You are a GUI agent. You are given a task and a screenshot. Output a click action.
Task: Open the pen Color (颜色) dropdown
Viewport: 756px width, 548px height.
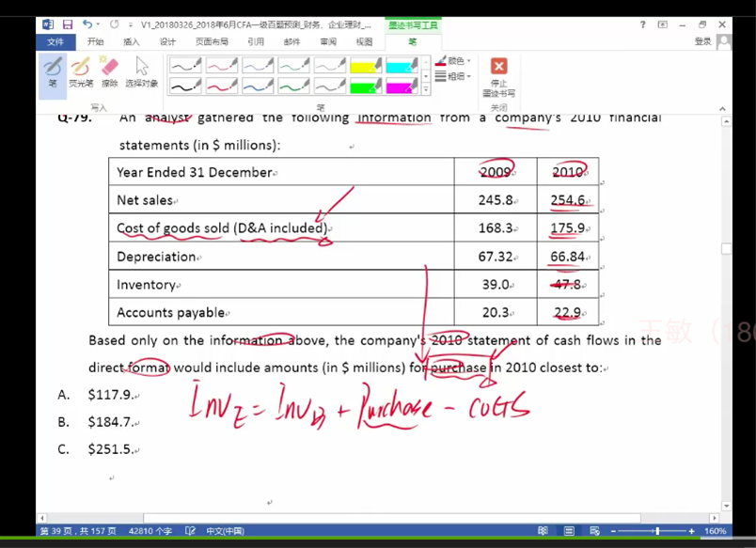453,61
